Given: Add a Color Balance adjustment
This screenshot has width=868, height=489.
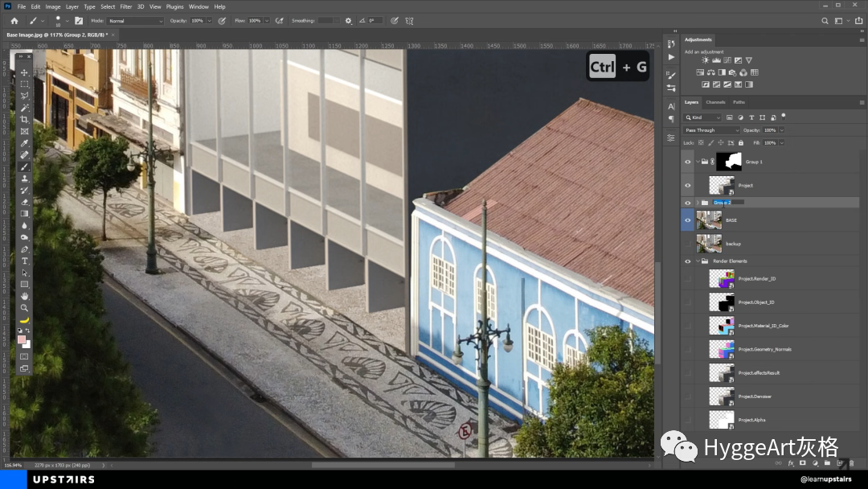Looking at the screenshot, I should (710, 72).
